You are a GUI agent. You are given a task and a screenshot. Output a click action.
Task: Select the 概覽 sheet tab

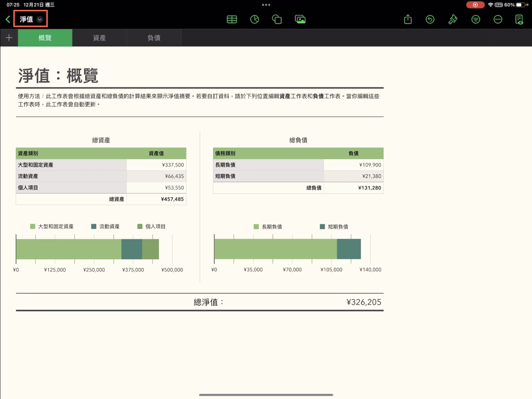click(x=45, y=37)
